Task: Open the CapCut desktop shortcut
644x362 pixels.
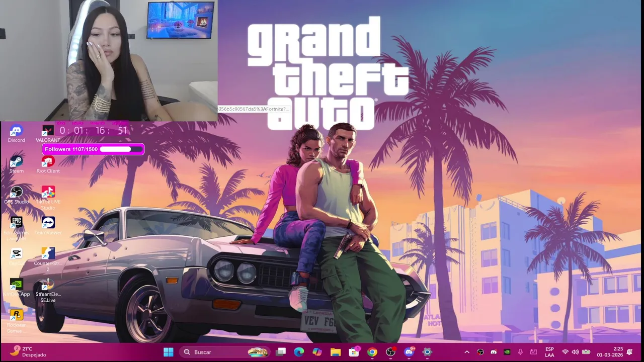Action: click(16, 256)
